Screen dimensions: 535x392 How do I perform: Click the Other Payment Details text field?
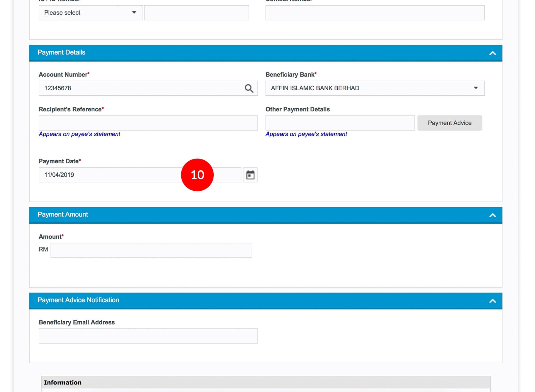click(x=340, y=123)
